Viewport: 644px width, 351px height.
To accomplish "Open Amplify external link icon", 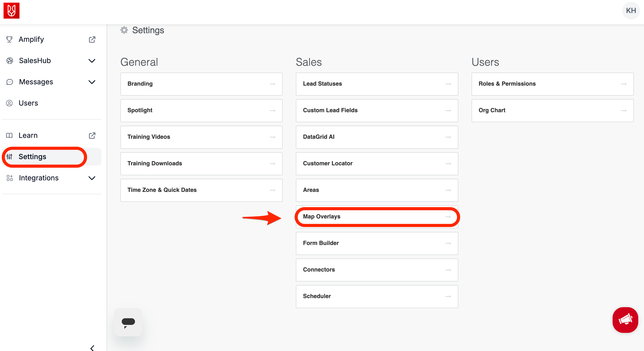I will click(x=92, y=39).
